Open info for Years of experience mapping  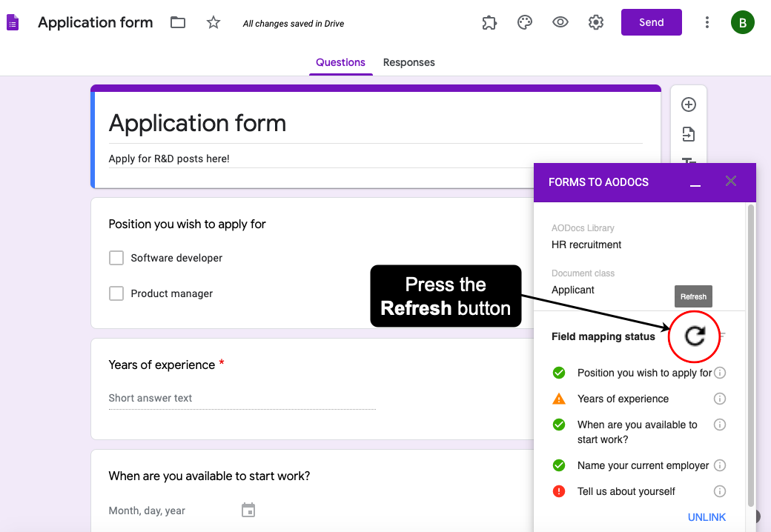(x=719, y=399)
